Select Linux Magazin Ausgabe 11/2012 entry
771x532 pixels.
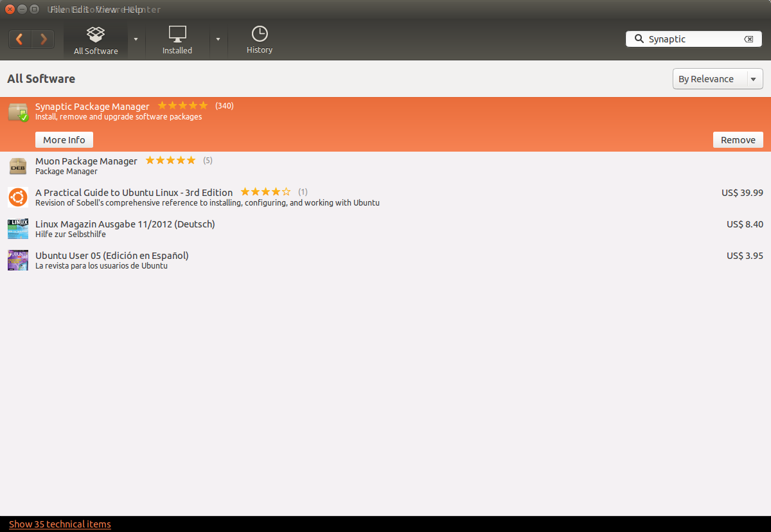385,229
